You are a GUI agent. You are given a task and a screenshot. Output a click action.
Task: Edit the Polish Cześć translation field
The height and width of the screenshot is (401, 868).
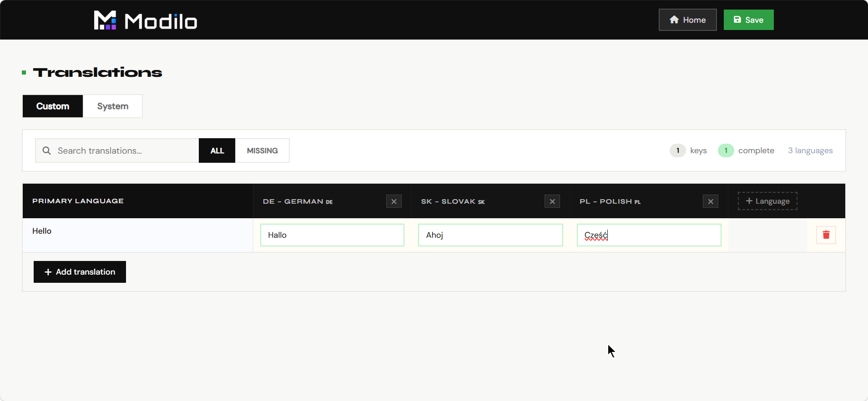tap(649, 235)
